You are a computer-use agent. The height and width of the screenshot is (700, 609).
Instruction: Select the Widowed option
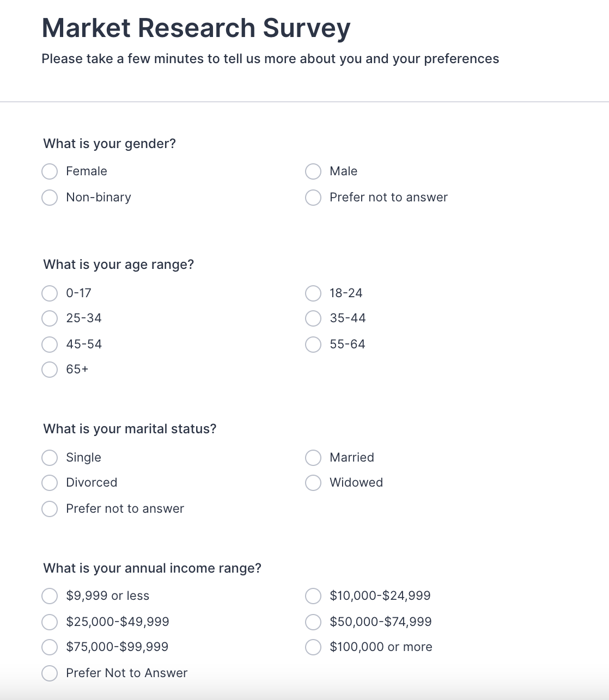click(x=313, y=483)
